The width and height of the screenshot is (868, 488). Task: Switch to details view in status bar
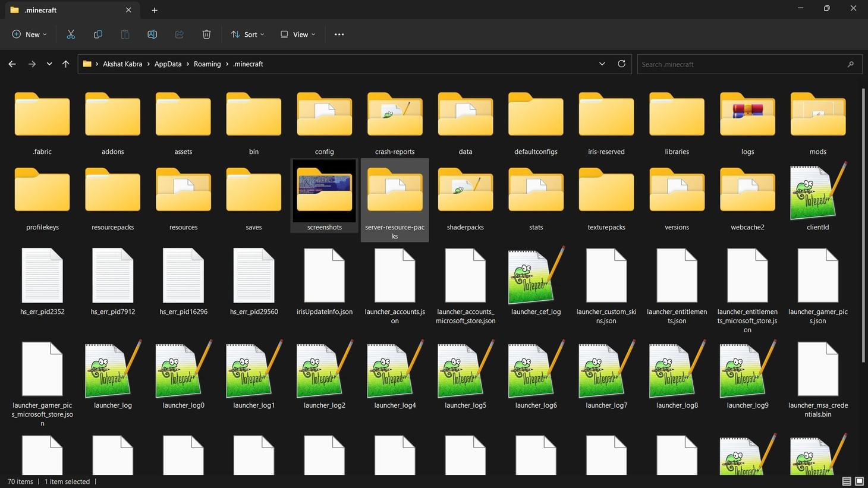pos(846,481)
